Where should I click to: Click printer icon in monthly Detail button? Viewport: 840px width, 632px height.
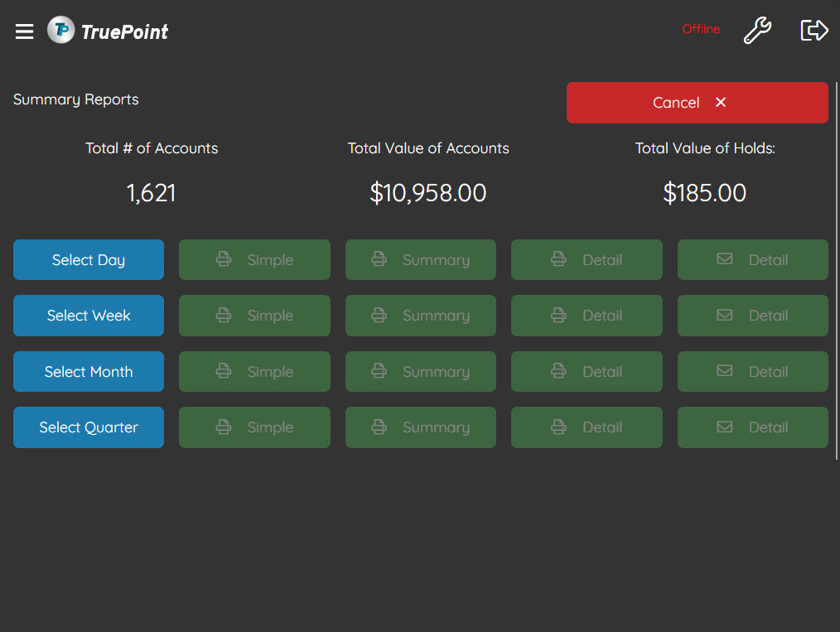pyautogui.click(x=559, y=372)
